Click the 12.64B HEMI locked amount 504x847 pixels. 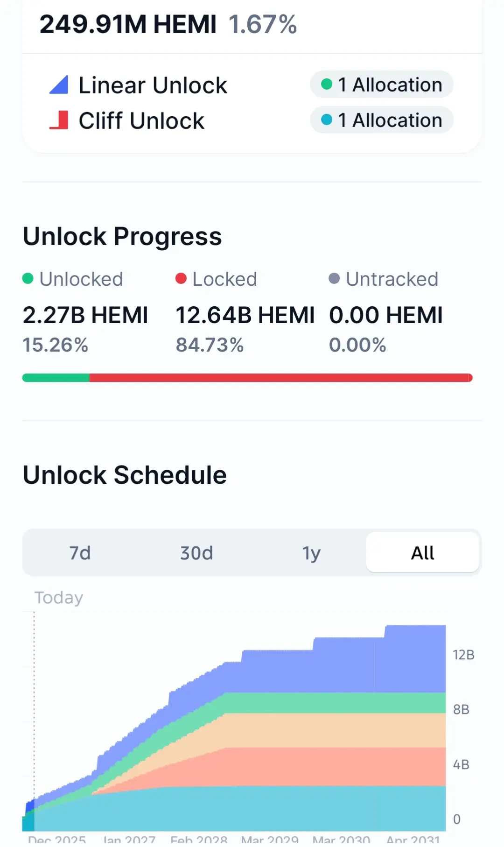pos(245,315)
